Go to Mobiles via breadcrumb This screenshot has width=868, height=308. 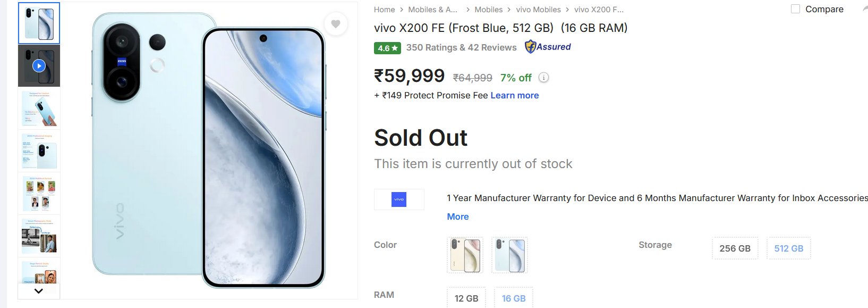pyautogui.click(x=488, y=9)
